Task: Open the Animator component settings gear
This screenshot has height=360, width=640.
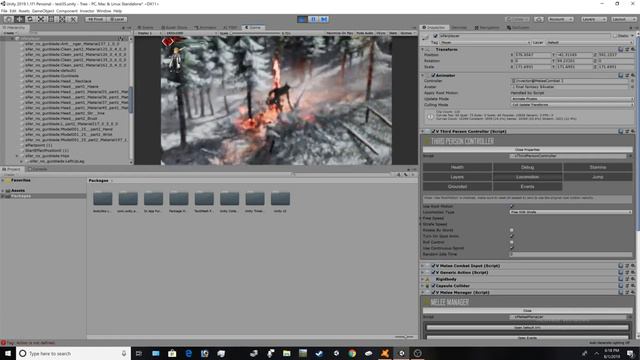Action: click(633, 76)
